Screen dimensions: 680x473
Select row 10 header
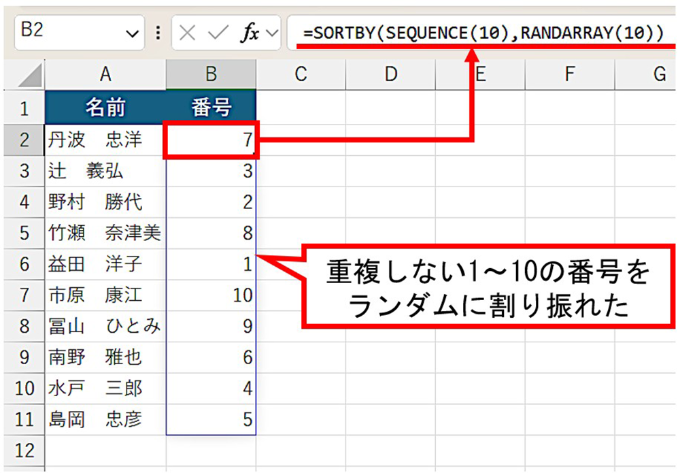pos(24,388)
